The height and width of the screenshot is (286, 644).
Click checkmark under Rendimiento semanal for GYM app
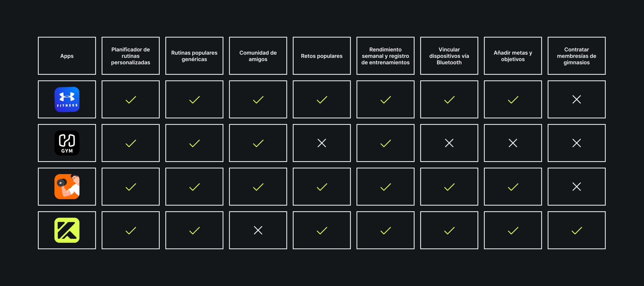385,143
